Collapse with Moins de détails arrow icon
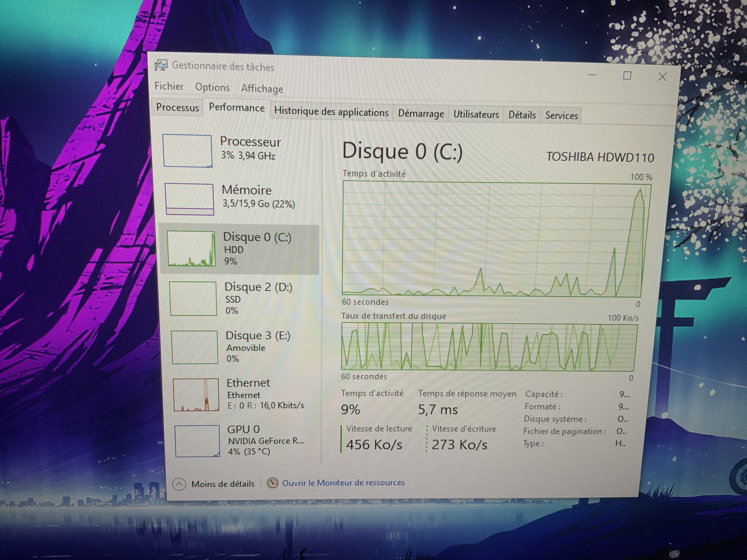 tap(179, 484)
